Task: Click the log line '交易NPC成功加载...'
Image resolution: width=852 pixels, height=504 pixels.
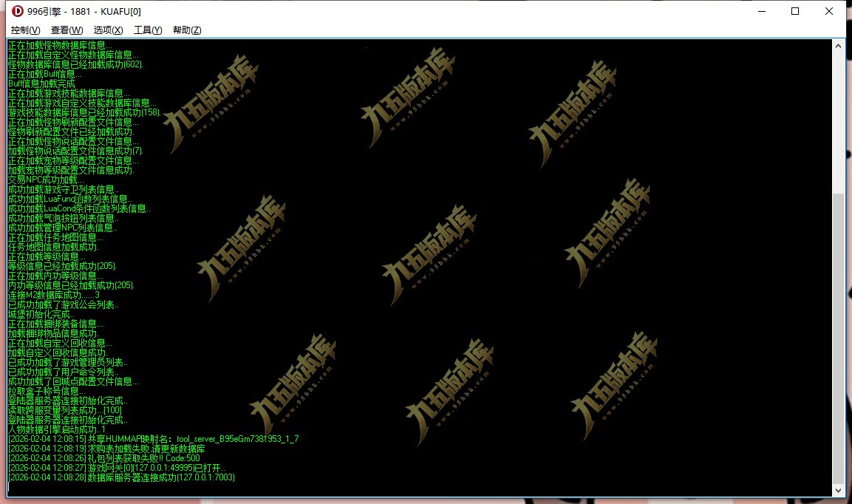Action: click(x=46, y=180)
